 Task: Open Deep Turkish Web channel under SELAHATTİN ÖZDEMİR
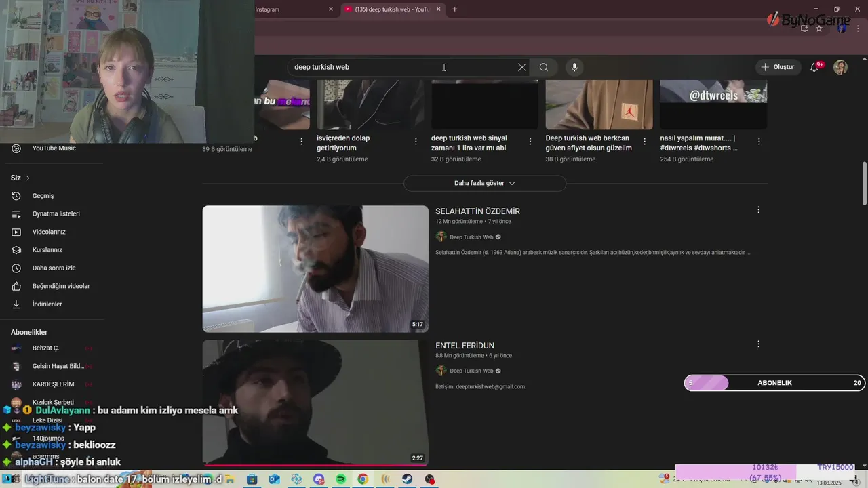(x=471, y=237)
